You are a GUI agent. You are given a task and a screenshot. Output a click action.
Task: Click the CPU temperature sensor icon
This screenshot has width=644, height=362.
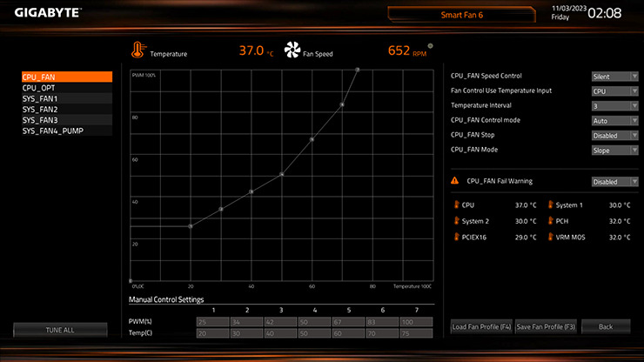coord(454,205)
